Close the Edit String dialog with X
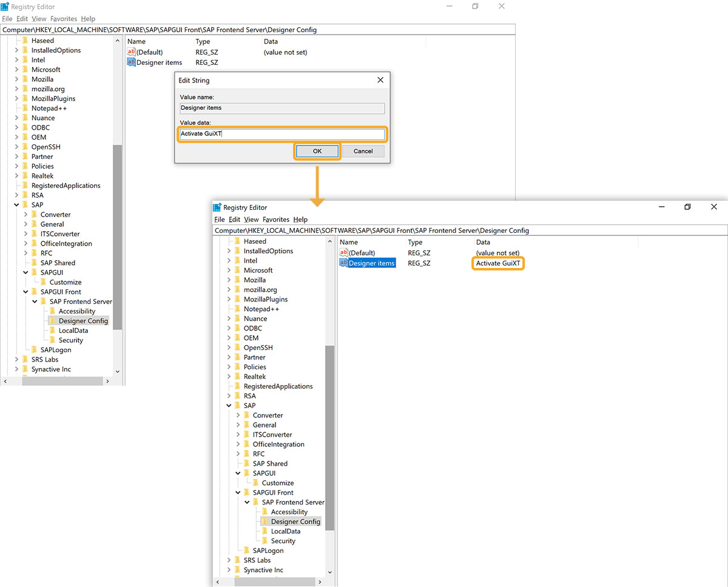This screenshot has width=728, height=587. click(380, 80)
